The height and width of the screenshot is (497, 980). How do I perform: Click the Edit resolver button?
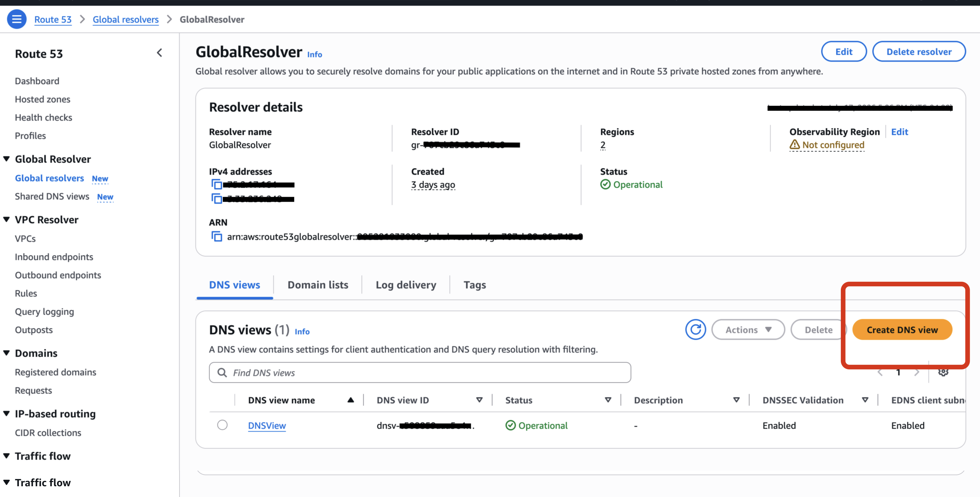click(844, 51)
